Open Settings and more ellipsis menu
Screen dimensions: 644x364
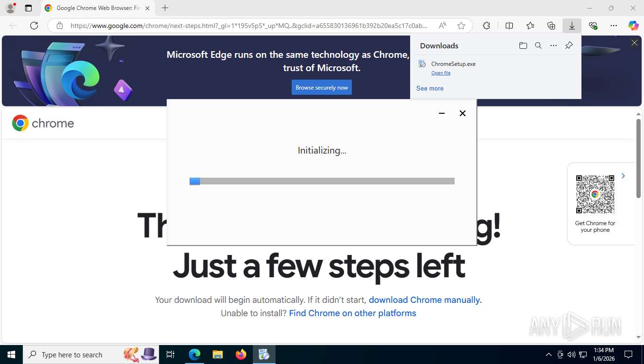pyautogui.click(x=614, y=26)
